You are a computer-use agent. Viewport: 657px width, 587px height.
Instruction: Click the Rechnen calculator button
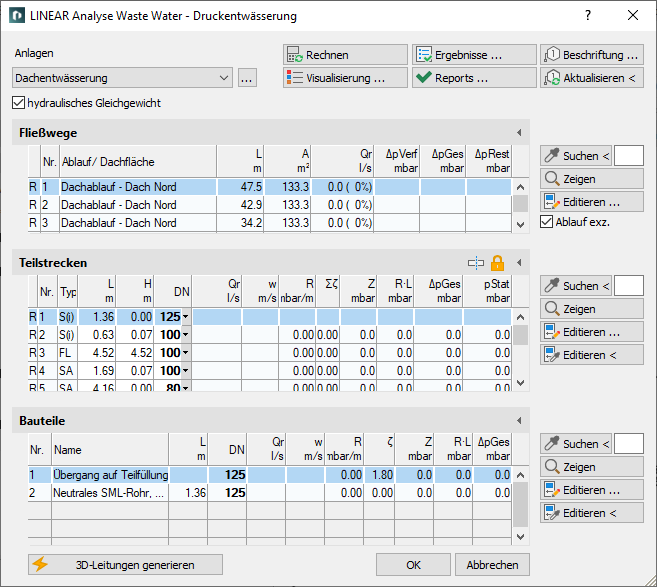[x=345, y=55]
